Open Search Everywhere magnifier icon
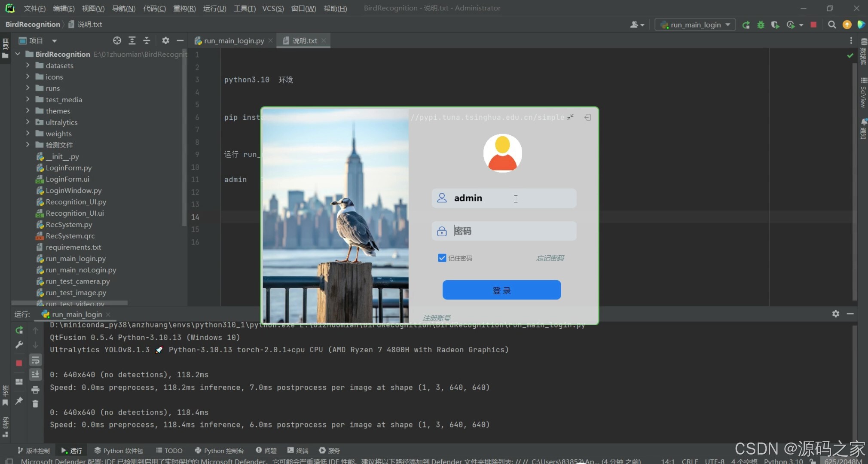Screen dimensions: 868x464 click(832, 25)
